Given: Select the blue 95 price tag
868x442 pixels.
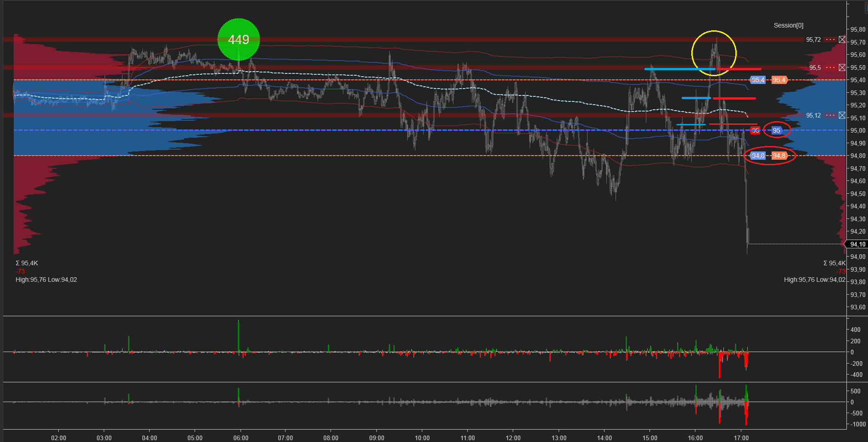Looking at the screenshot, I should 776,130.
